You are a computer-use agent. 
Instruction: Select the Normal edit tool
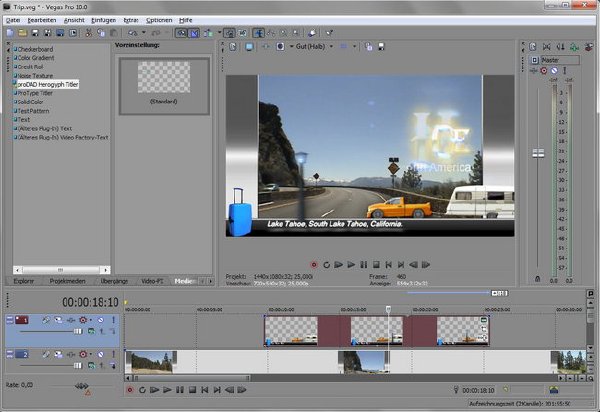tap(259, 33)
